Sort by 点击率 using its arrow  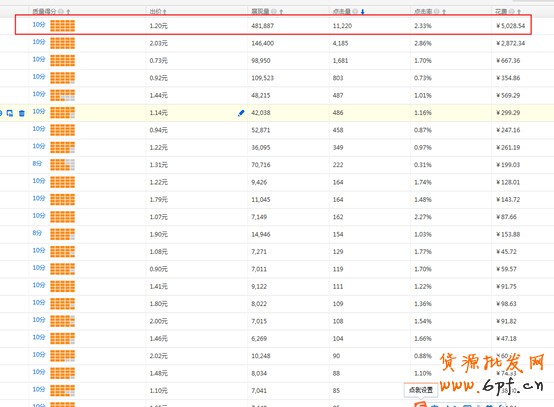pos(444,12)
